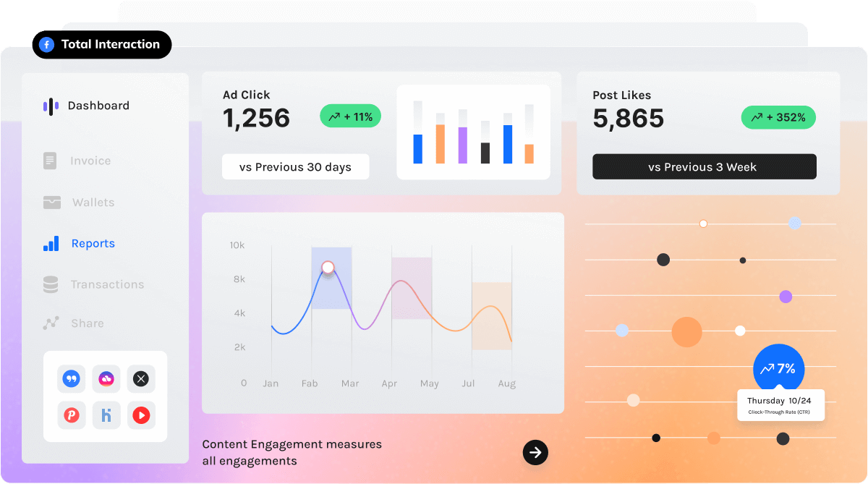Click the blue 7% click-through rate bubble
Viewport: 868px width, 484px height.
pyautogui.click(x=778, y=369)
